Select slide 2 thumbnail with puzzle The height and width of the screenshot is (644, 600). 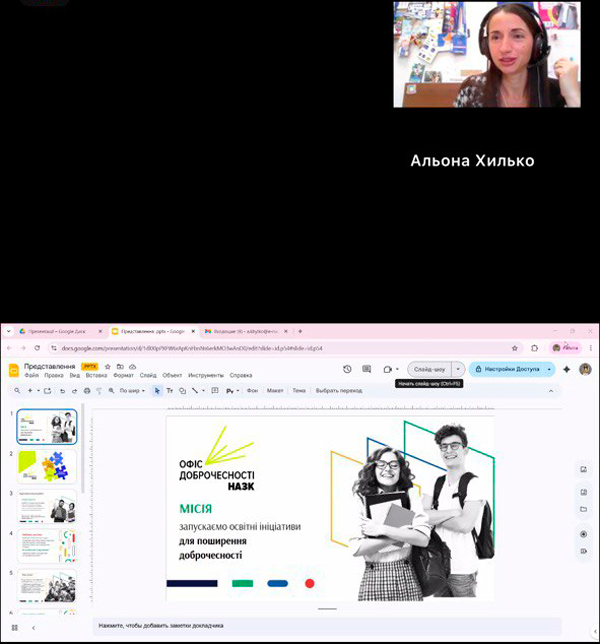46,467
